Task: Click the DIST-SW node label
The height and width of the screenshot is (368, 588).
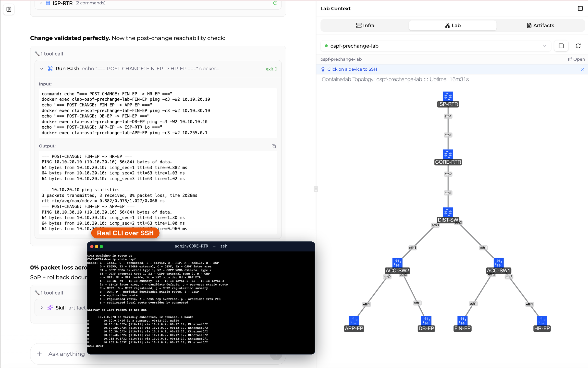Action: pyautogui.click(x=448, y=220)
